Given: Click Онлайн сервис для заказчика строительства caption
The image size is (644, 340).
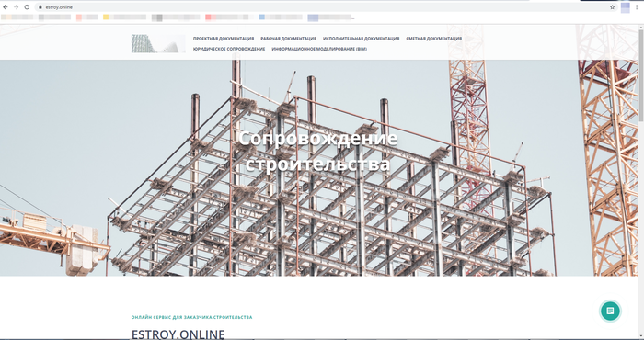Looking at the screenshot, I should point(191,317).
